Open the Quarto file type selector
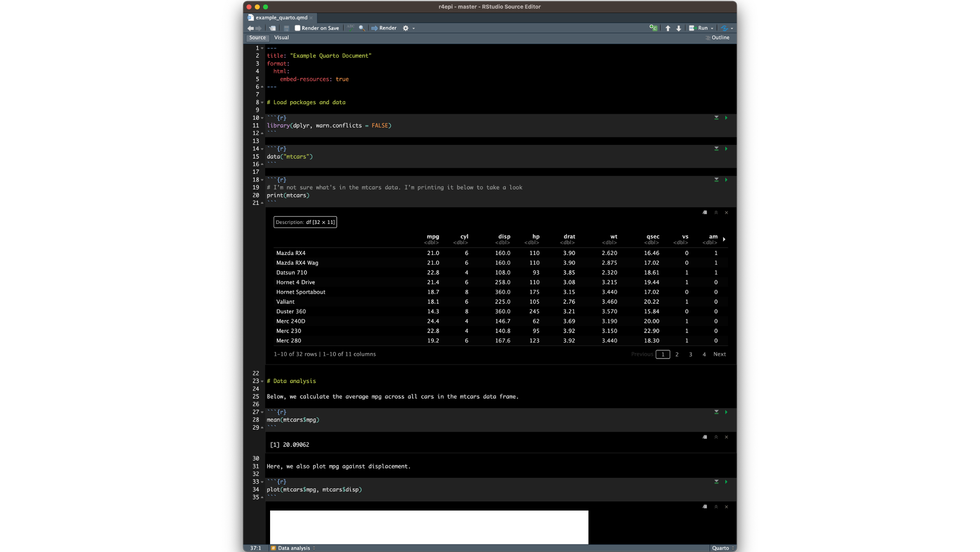Image resolution: width=980 pixels, height=552 pixels. (722, 548)
